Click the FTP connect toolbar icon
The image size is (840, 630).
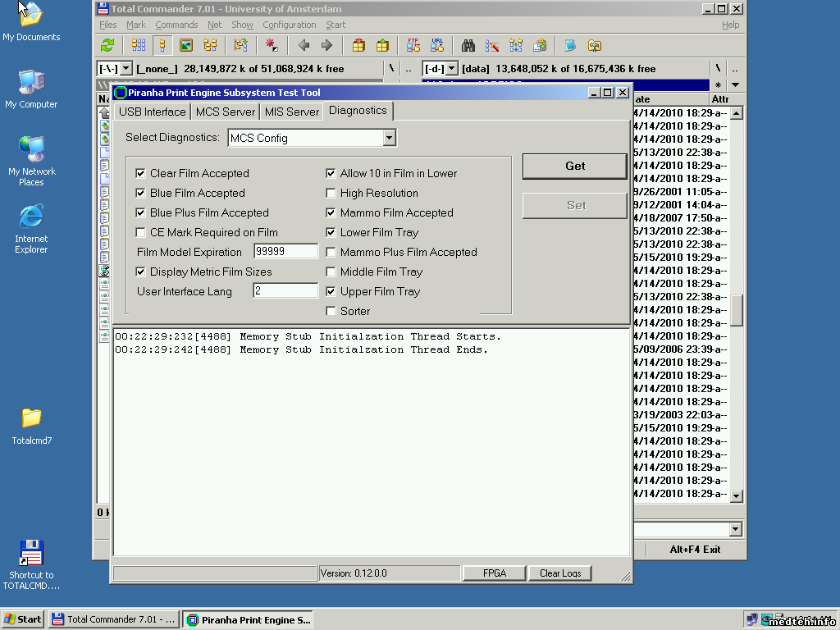point(413,46)
